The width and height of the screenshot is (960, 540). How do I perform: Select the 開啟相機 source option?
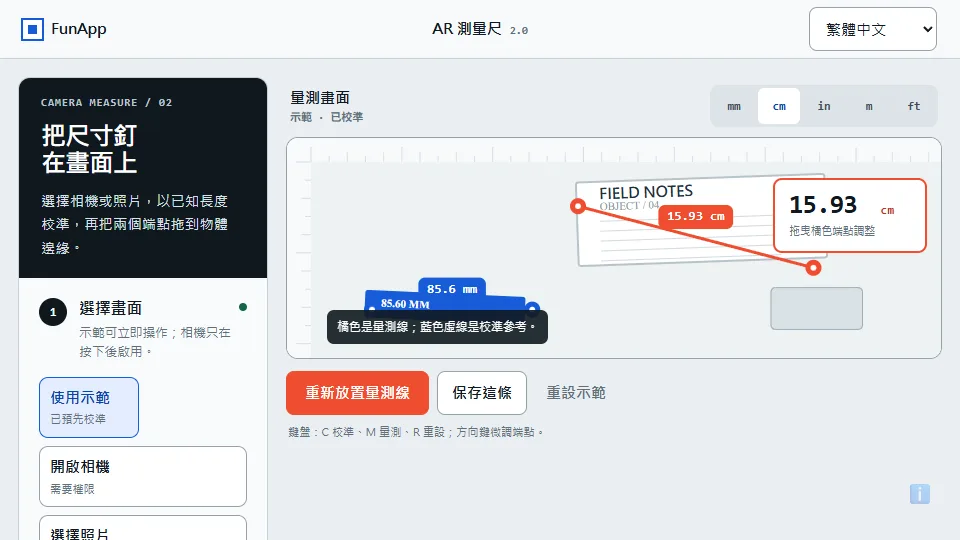tap(143, 476)
